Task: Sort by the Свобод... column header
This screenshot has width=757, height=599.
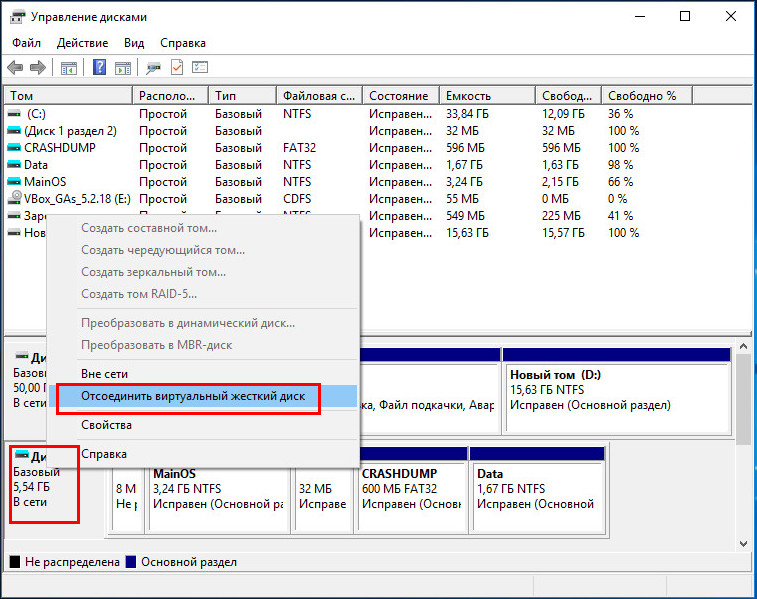Action: 569,96
